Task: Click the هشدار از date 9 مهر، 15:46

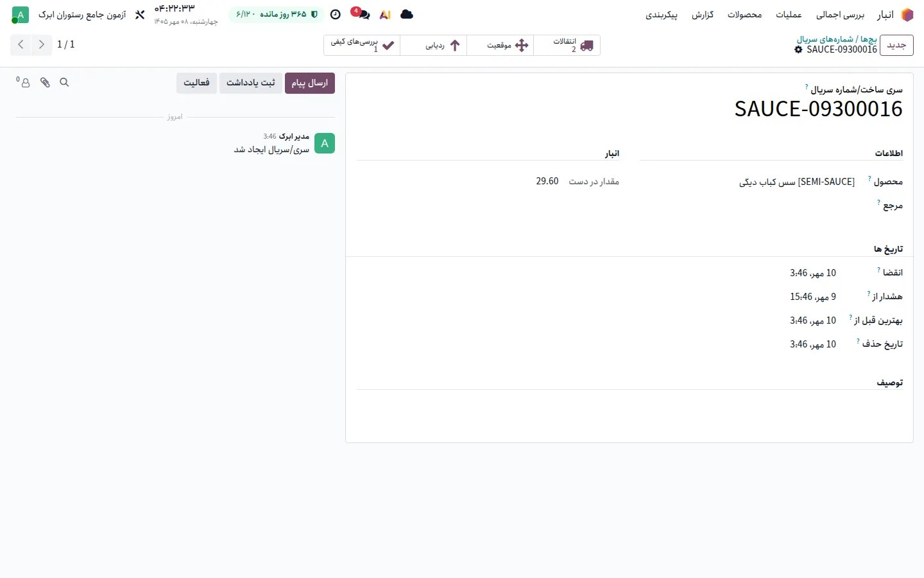Action: (x=813, y=297)
